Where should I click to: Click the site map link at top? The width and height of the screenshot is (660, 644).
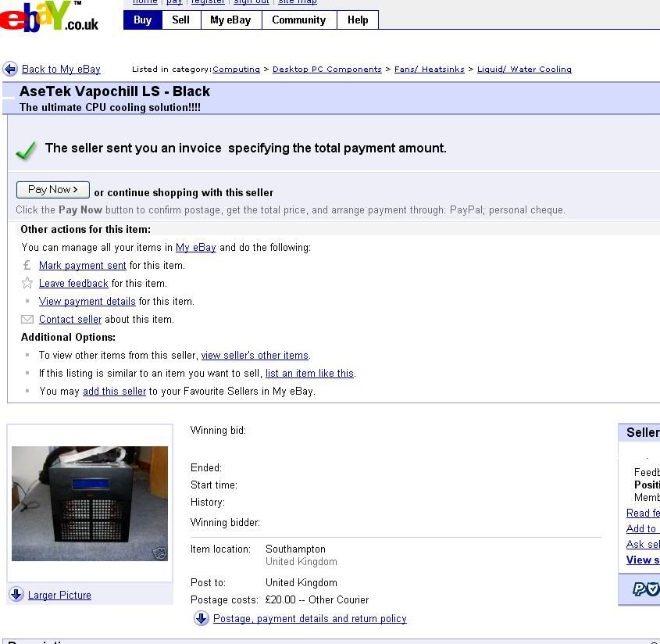click(297, 2)
